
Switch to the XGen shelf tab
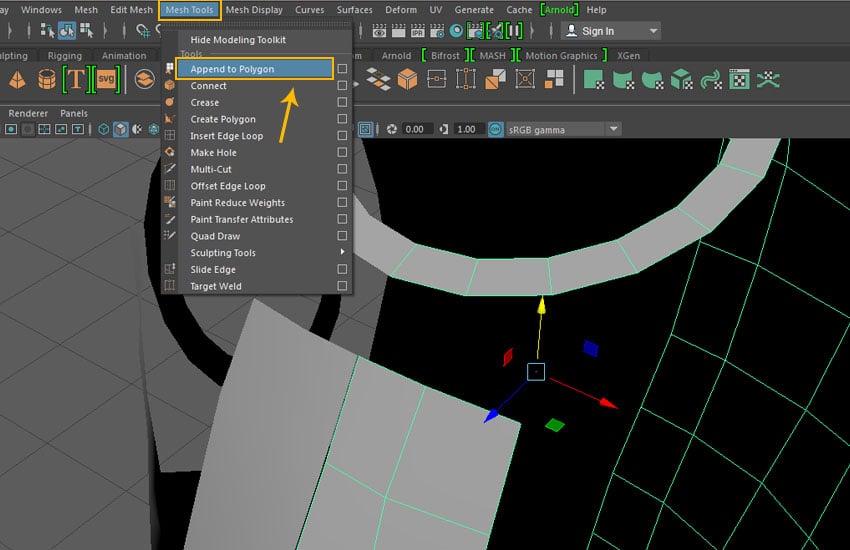(x=628, y=56)
